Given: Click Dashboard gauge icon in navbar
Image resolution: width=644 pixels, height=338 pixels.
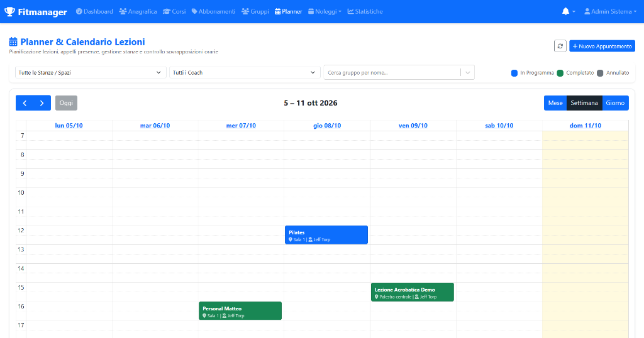Looking at the screenshot, I should [79, 11].
